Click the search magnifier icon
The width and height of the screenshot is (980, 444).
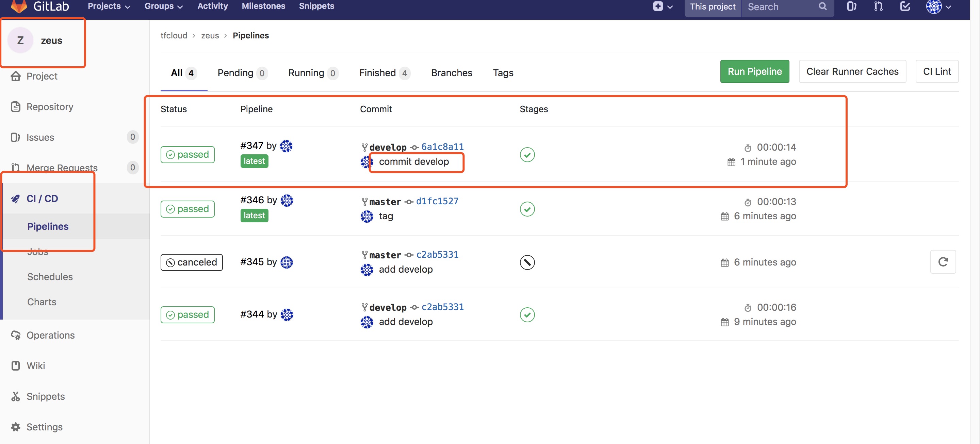pos(822,6)
